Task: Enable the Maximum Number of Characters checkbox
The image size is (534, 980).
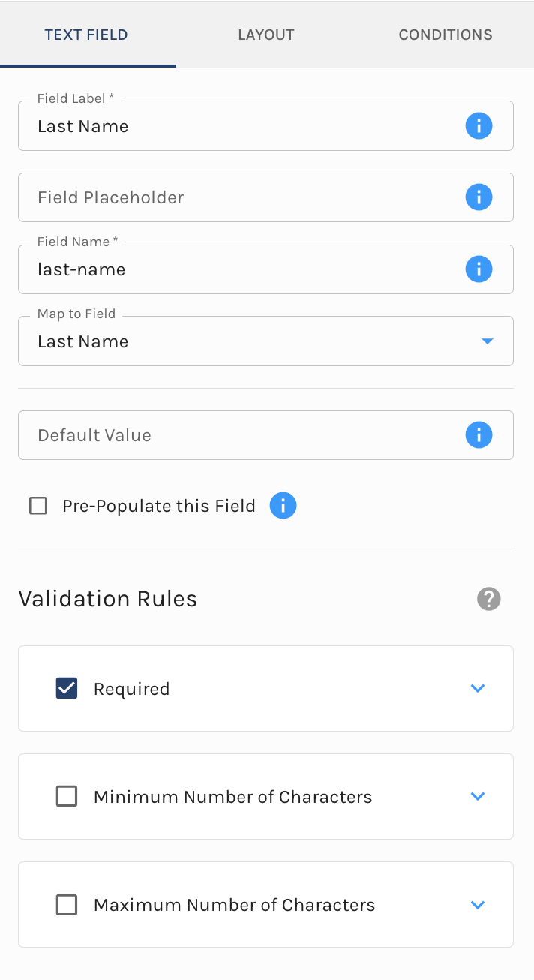Action: click(67, 905)
